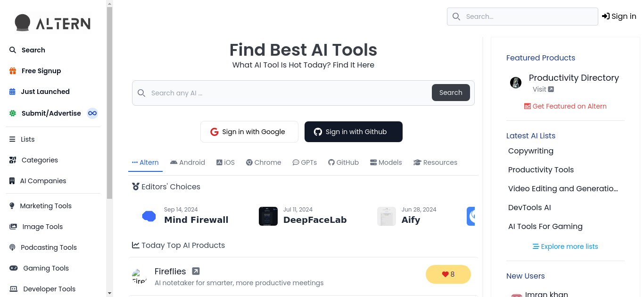Screen dimensions: 644x297
Task: Open Video Editing and Generation list
Action: tap(563, 189)
